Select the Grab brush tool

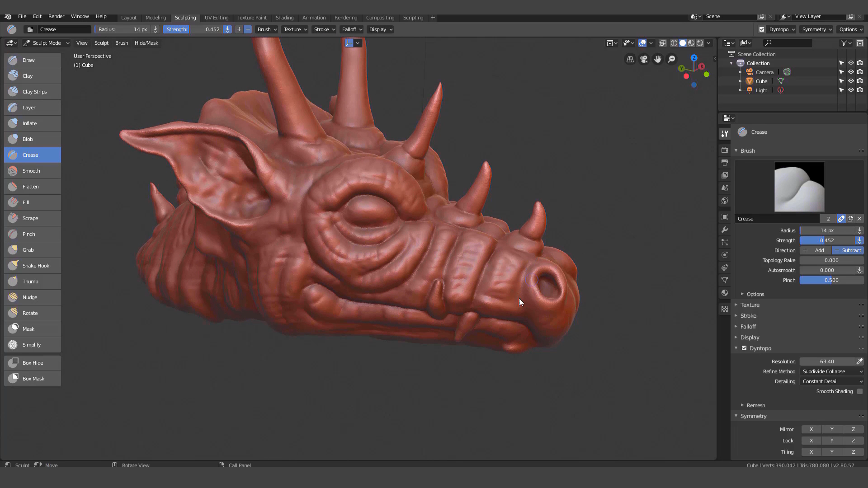coord(33,250)
